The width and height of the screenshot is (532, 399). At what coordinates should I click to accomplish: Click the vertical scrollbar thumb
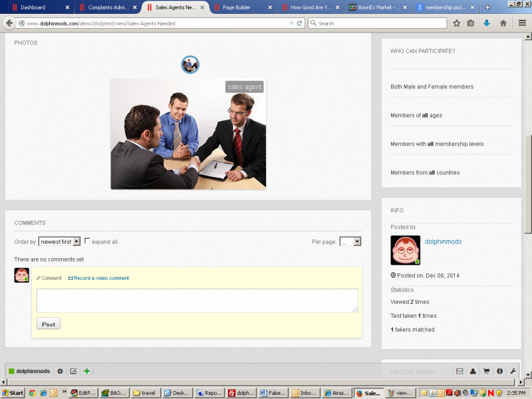528,184
